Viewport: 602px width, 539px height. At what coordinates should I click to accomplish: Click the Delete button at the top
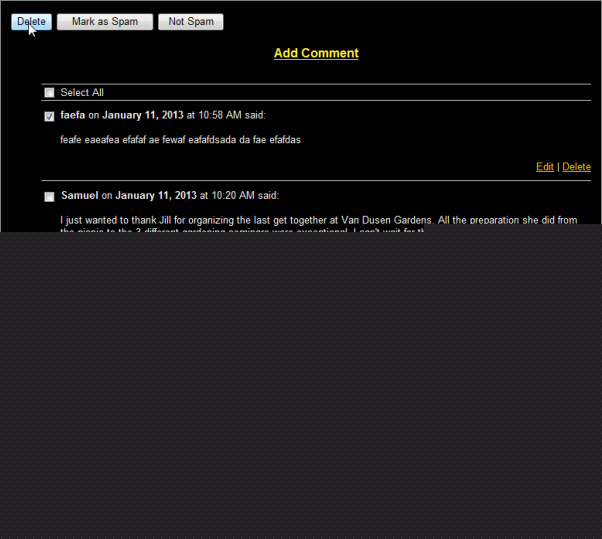(31, 22)
